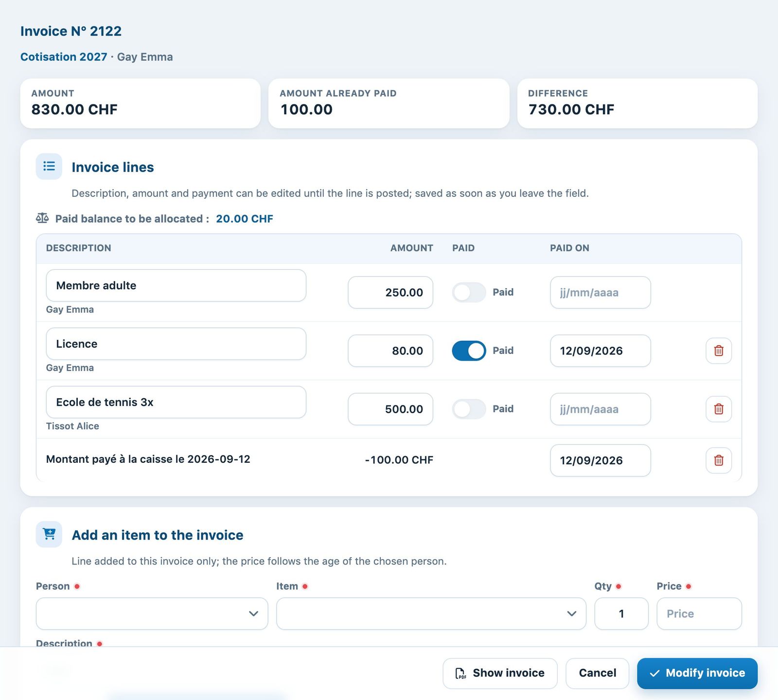Open the Item dropdown
778x700 pixels.
[431, 613]
